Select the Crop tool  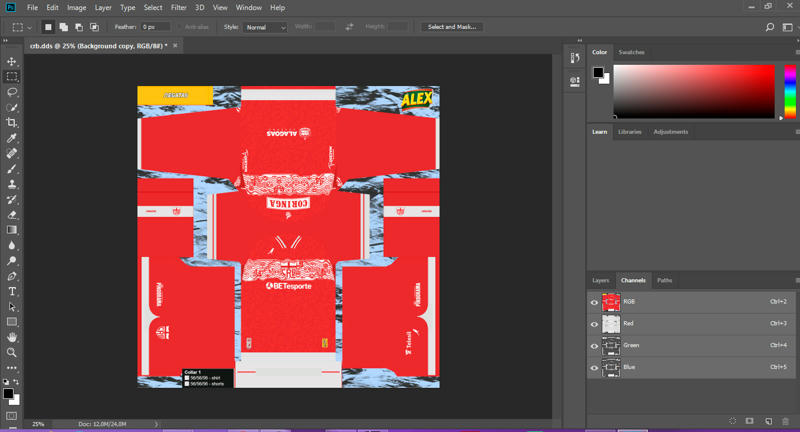point(12,122)
